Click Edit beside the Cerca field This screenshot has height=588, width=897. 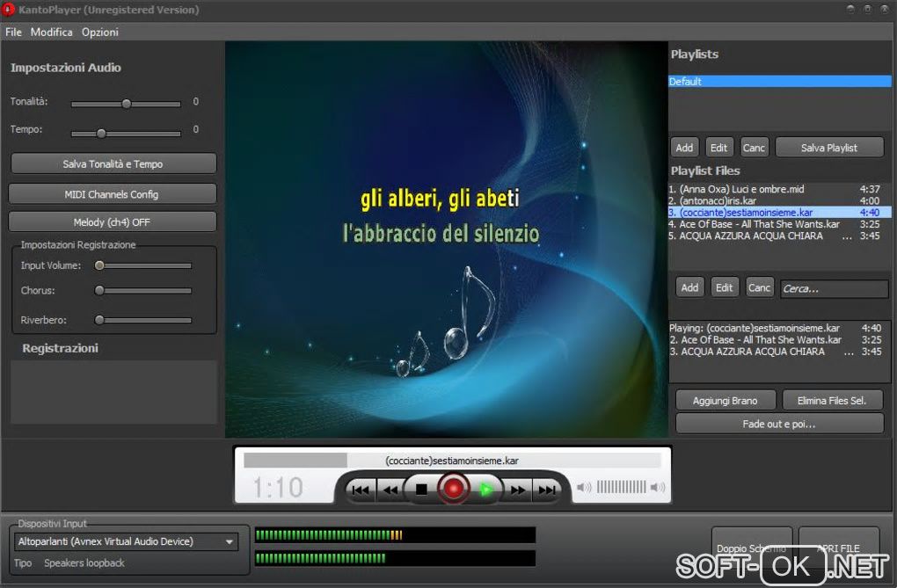pos(725,287)
